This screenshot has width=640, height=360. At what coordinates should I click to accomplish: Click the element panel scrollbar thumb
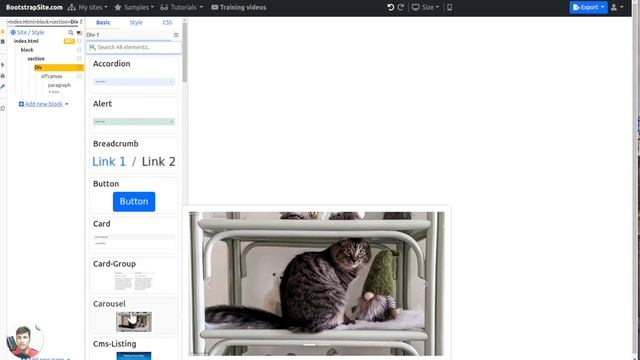click(x=185, y=51)
